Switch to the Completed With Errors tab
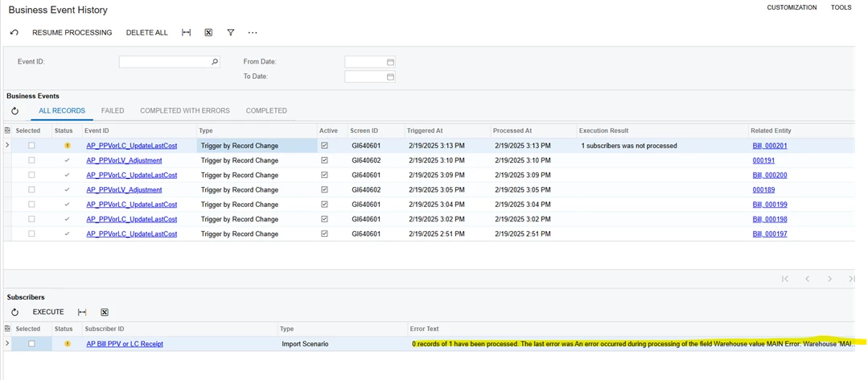 (185, 111)
